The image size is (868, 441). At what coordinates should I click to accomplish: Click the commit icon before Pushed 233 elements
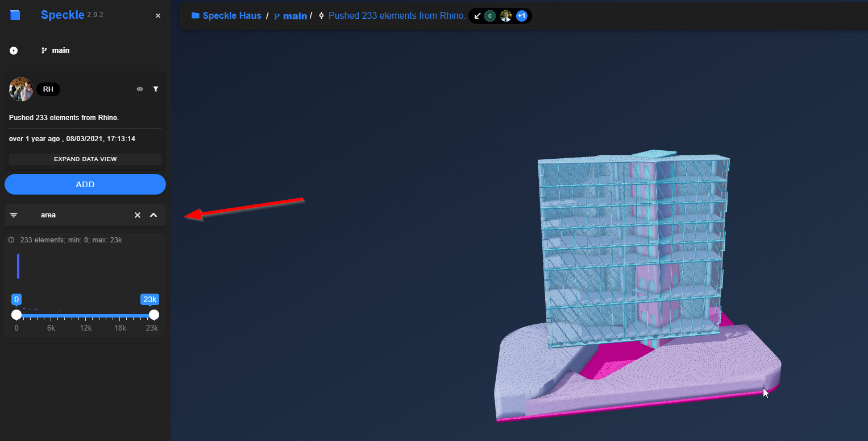tap(321, 15)
